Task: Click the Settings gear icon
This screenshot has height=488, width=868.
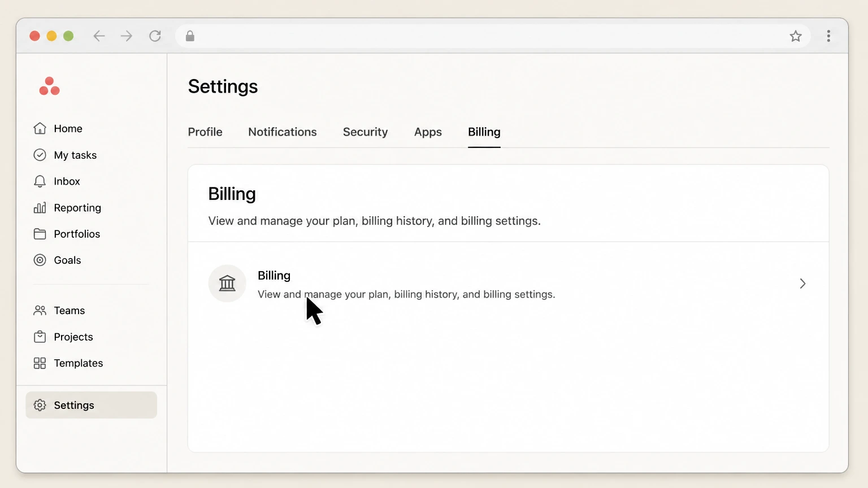Action: click(x=40, y=405)
